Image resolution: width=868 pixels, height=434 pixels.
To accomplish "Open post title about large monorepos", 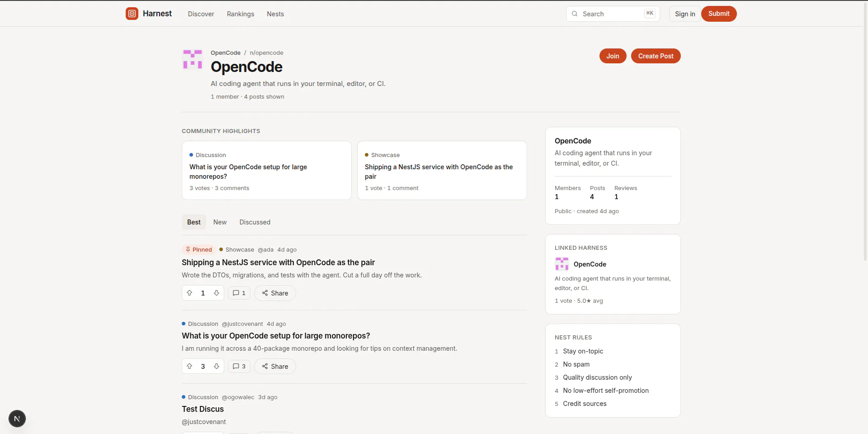I will tap(276, 336).
